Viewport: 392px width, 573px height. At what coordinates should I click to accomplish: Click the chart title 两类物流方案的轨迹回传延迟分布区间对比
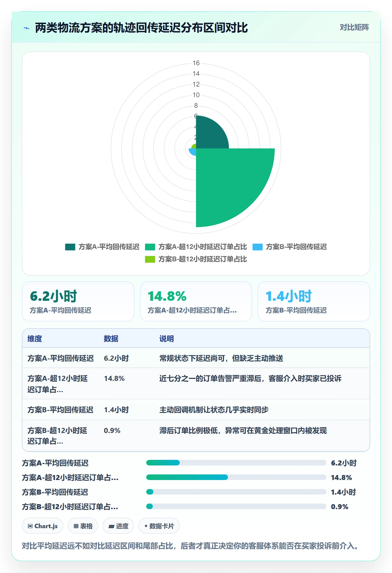[x=141, y=28]
